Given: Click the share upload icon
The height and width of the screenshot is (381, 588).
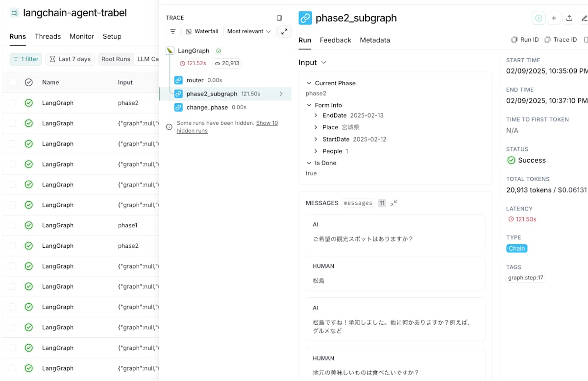Looking at the screenshot, I should [x=569, y=18].
